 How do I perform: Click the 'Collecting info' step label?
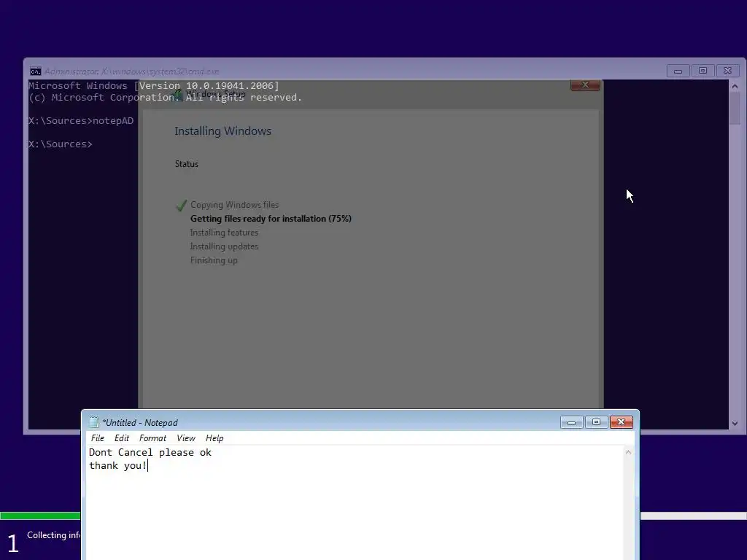point(53,535)
